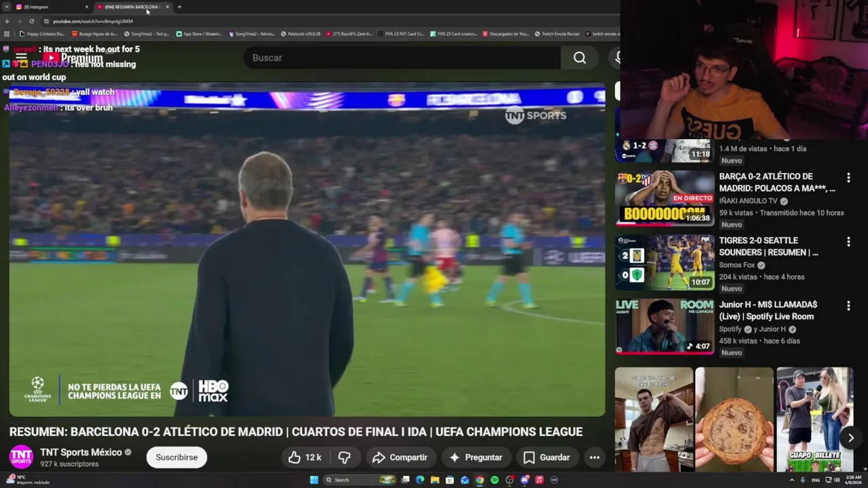Close the Instagram tab
Image resolution: width=868 pixels, height=488 pixels.
tap(87, 7)
